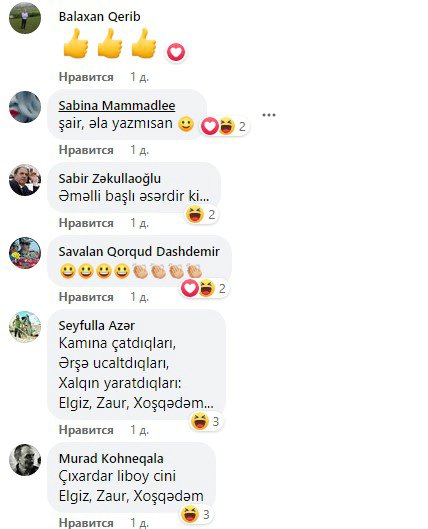Click Нравится under Sabina Mammadlee's comment
The image size is (428, 529).
click(x=86, y=150)
